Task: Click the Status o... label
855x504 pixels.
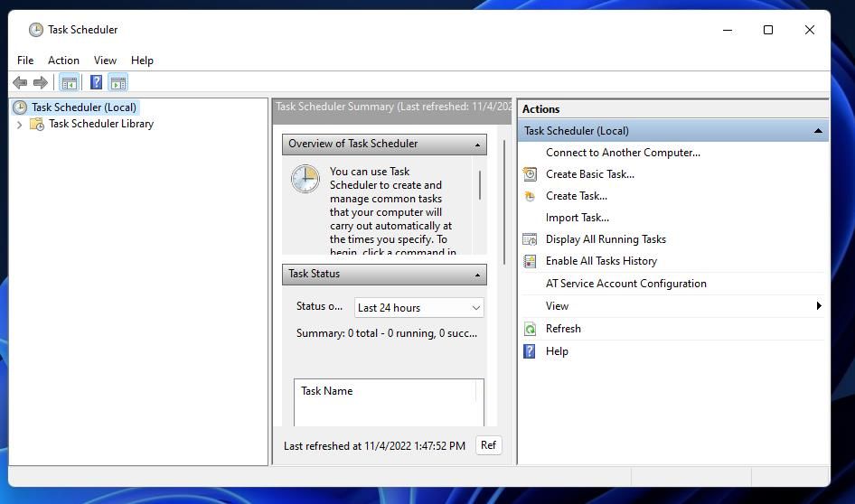Action: [319, 306]
